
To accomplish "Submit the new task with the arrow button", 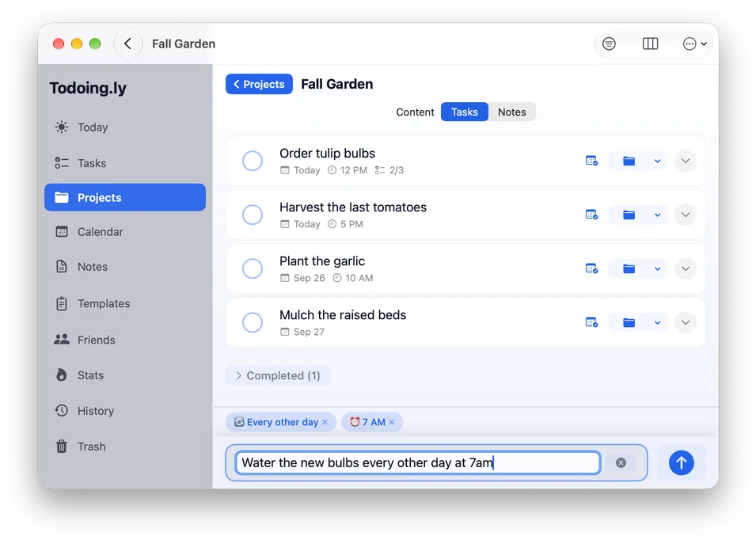I will pyautogui.click(x=682, y=463).
